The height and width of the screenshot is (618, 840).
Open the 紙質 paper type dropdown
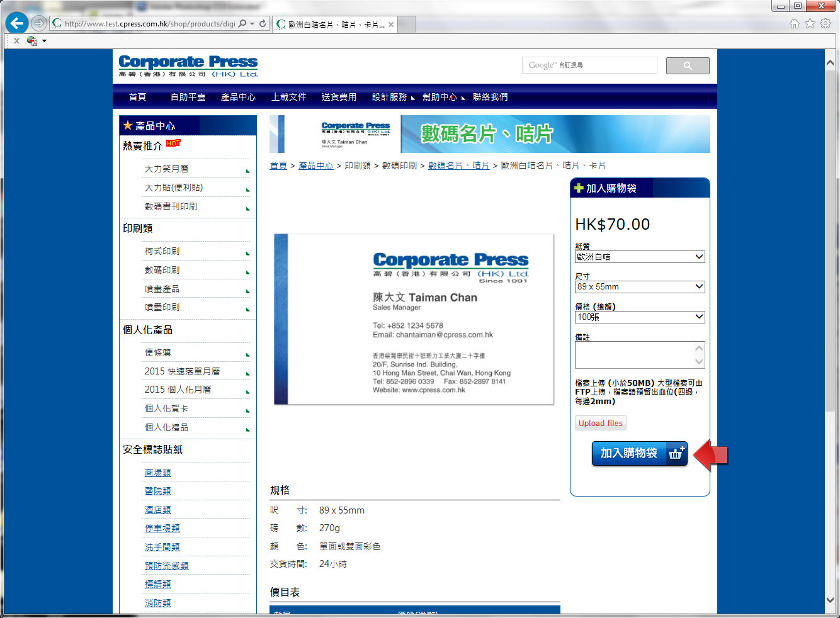639,257
